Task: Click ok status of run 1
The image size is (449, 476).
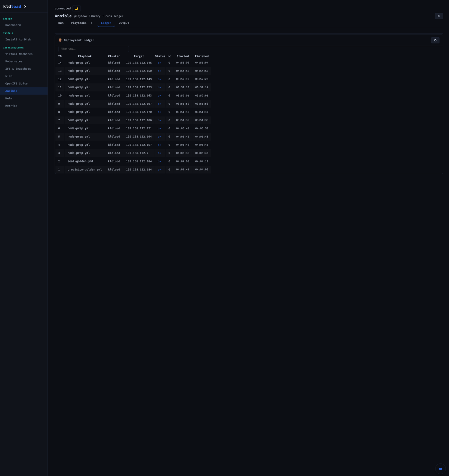Action: [x=159, y=169]
